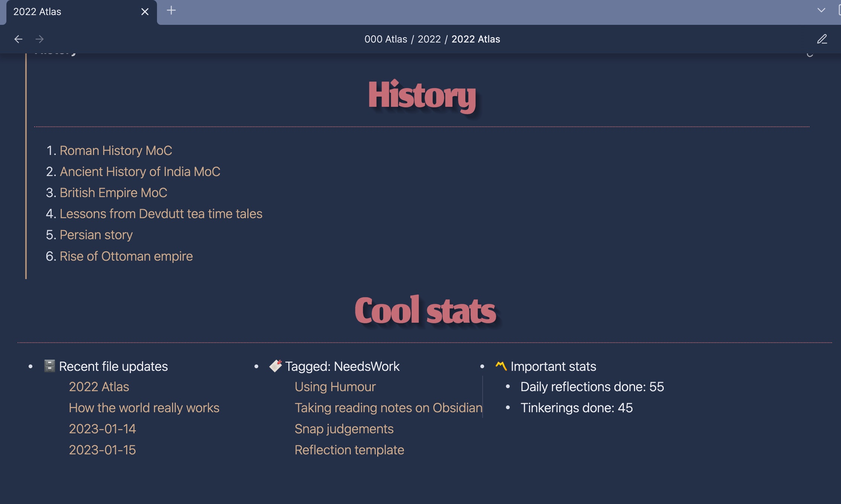841x504 pixels.
Task: Open Rise of Ottoman empire note
Action: pos(126,256)
